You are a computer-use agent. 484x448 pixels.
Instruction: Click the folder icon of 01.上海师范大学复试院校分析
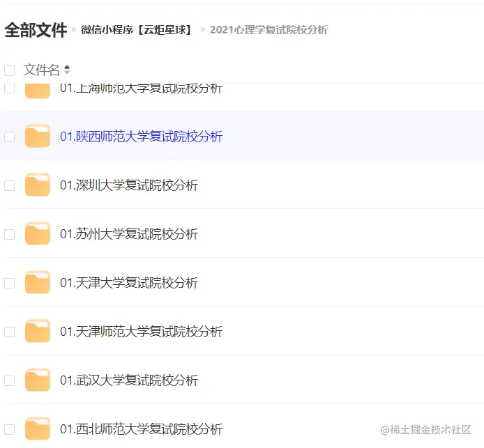point(38,91)
